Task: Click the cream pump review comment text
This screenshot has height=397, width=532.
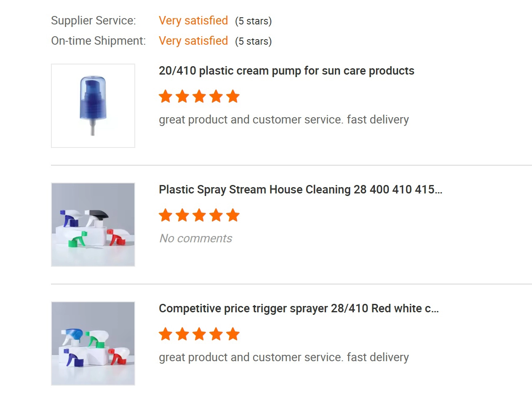Action: pos(284,120)
